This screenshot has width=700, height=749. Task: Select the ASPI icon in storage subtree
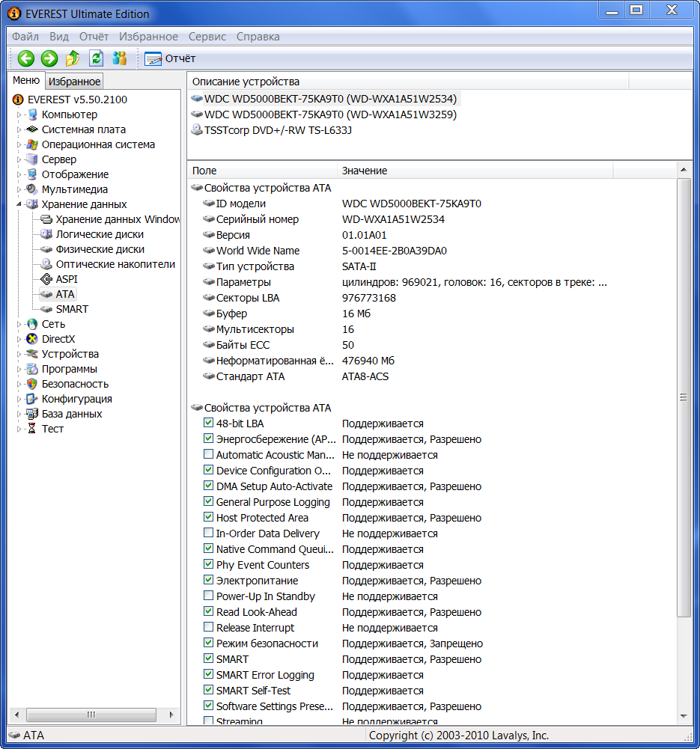(46, 279)
